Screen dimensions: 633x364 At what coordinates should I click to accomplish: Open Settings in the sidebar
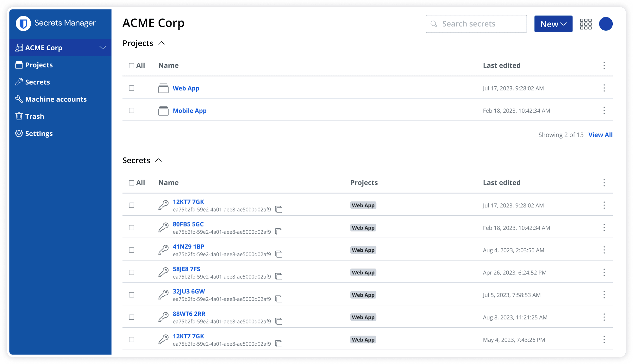tap(39, 133)
